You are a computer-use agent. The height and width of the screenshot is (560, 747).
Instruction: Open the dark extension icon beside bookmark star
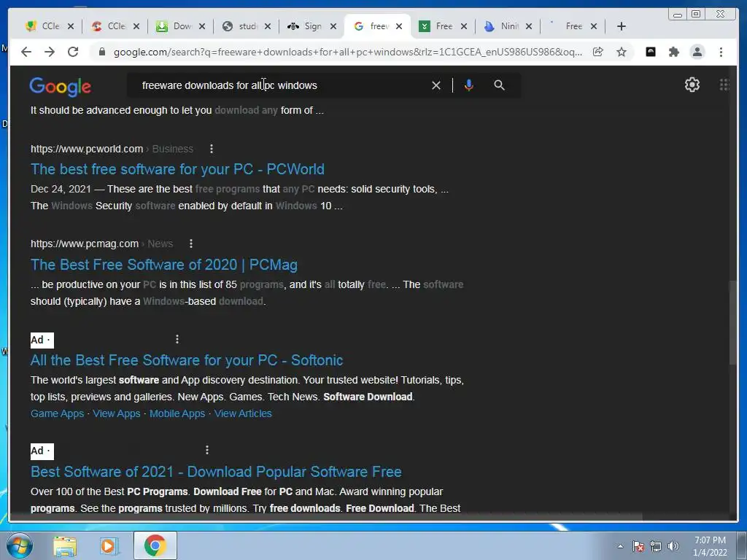point(650,52)
